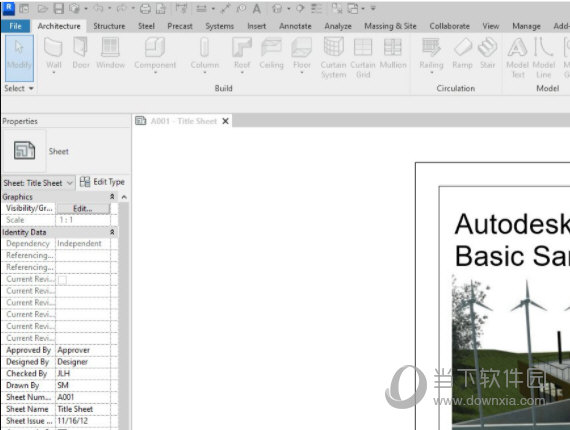This screenshot has height=430, width=570.
Task: Click the Visibility/Graphics Edit button
Action: 83,209
